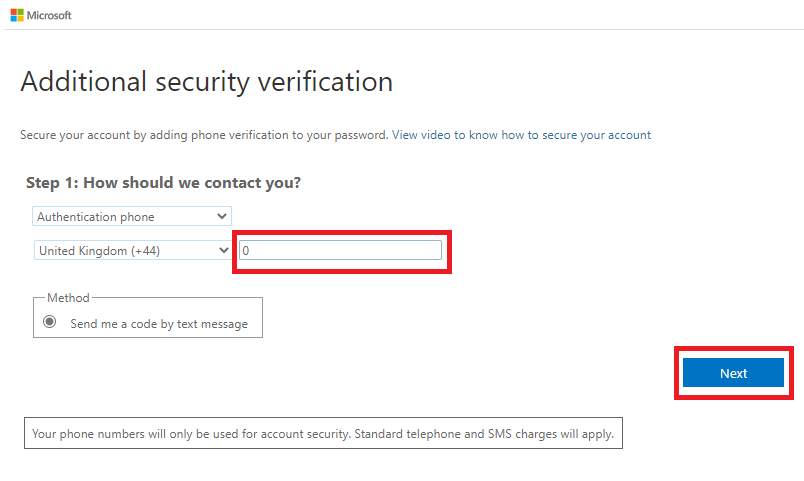The width and height of the screenshot is (804, 481).
Task: Click the 'Additional security verification' heading
Action: tap(207, 82)
